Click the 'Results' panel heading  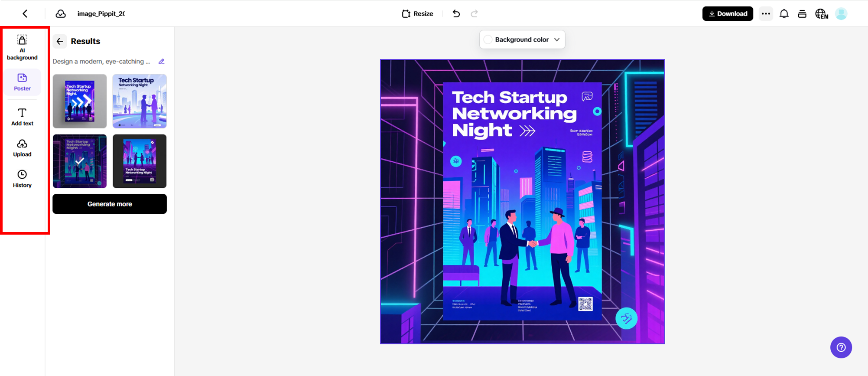point(85,41)
